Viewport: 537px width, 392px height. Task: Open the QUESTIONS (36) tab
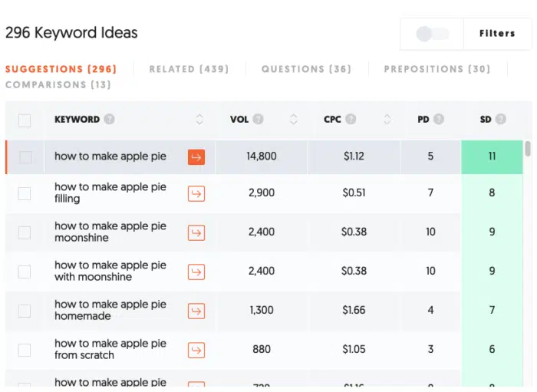pos(307,69)
